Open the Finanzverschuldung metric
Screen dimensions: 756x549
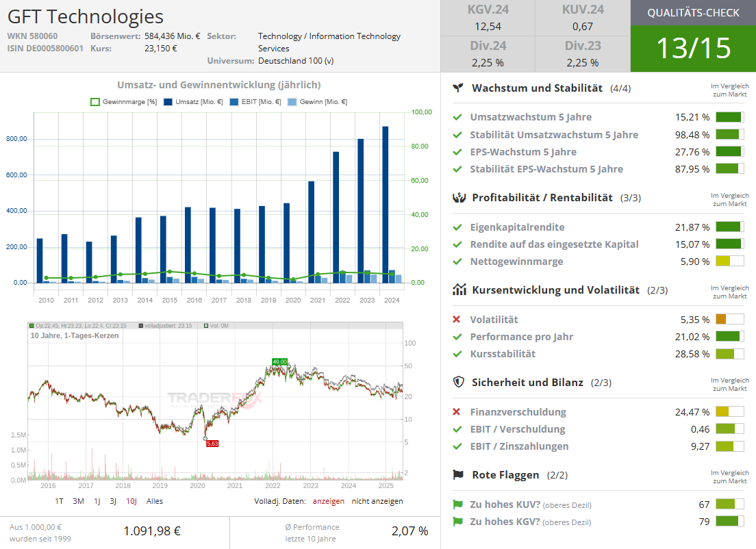[x=518, y=411]
